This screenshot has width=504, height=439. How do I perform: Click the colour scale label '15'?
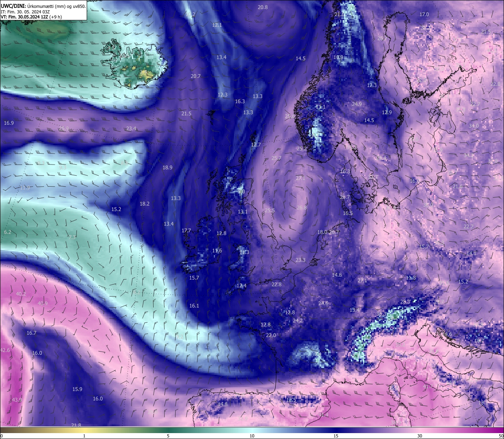(336, 436)
